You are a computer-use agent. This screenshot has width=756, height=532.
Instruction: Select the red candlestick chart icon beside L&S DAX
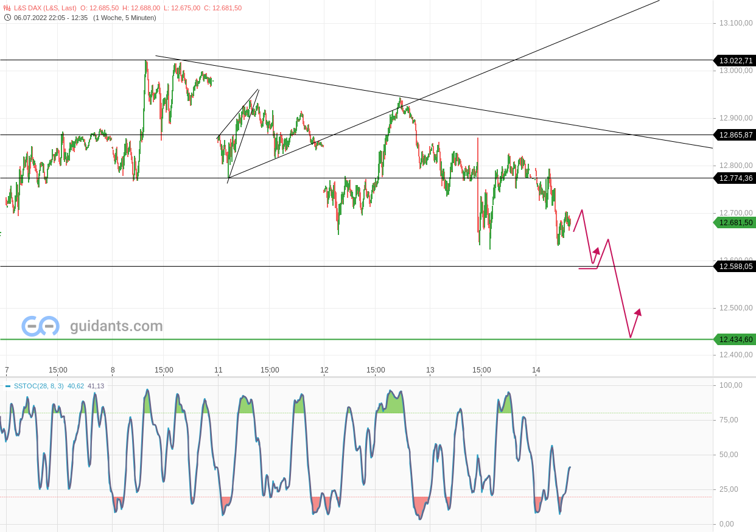6,9
